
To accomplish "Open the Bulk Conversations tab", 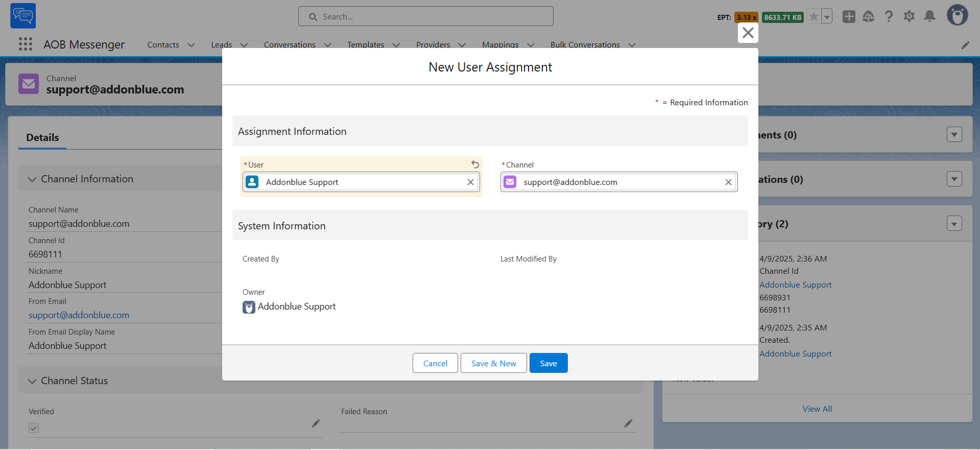I will tap(585, 45).
